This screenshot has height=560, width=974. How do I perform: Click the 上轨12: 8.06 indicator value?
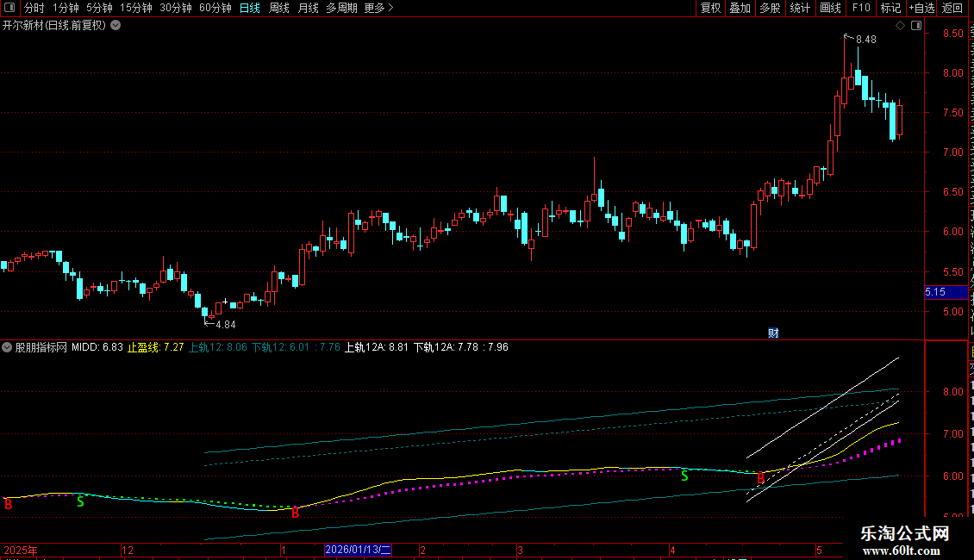tap(217, 347)
